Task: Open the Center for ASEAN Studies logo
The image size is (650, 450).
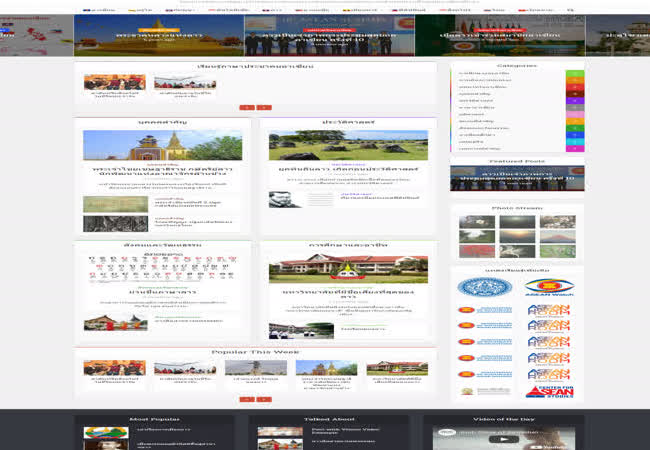Action: point(548,389)
